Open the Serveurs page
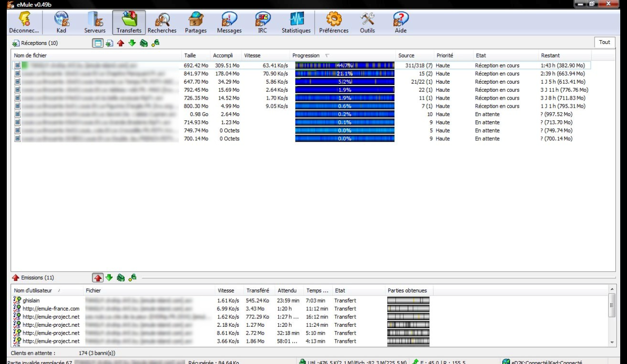 pos(95,23)
